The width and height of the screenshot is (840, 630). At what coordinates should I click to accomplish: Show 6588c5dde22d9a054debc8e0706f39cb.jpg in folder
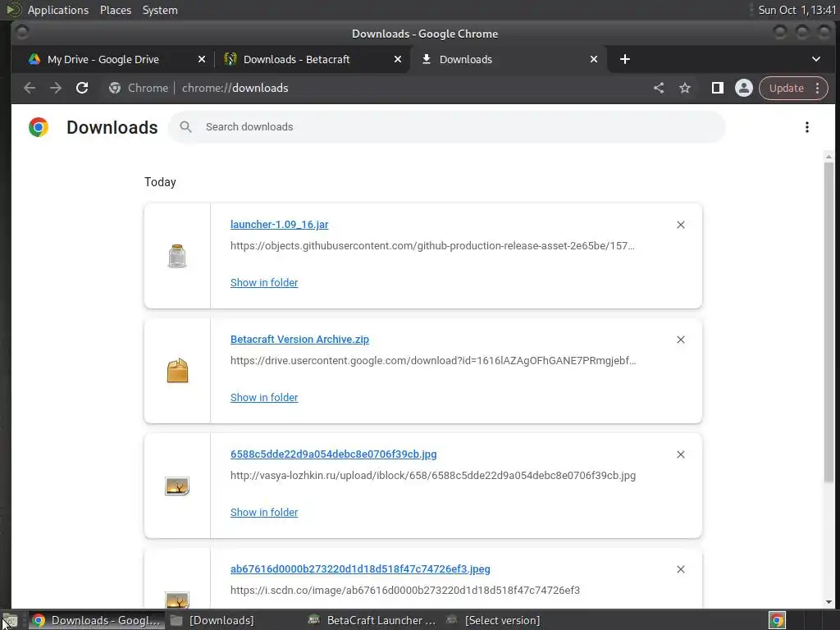(x=264, y=512)
